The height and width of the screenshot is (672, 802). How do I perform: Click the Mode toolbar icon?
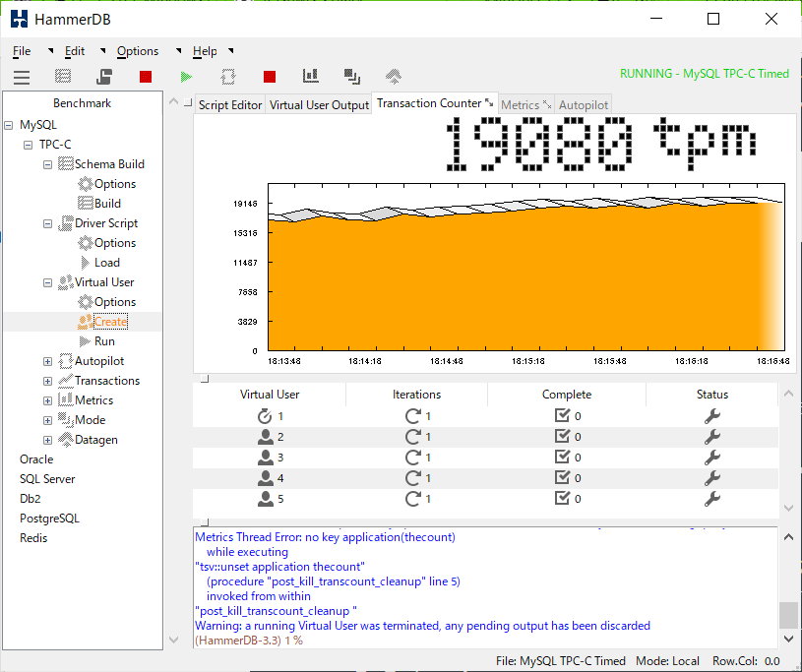pyautogui.click(x=352, y=77)
